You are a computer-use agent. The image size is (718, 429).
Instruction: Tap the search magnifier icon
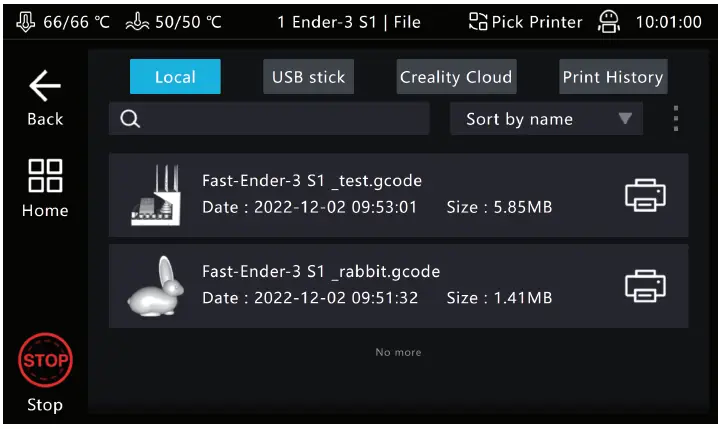click(x=130, y=119)
